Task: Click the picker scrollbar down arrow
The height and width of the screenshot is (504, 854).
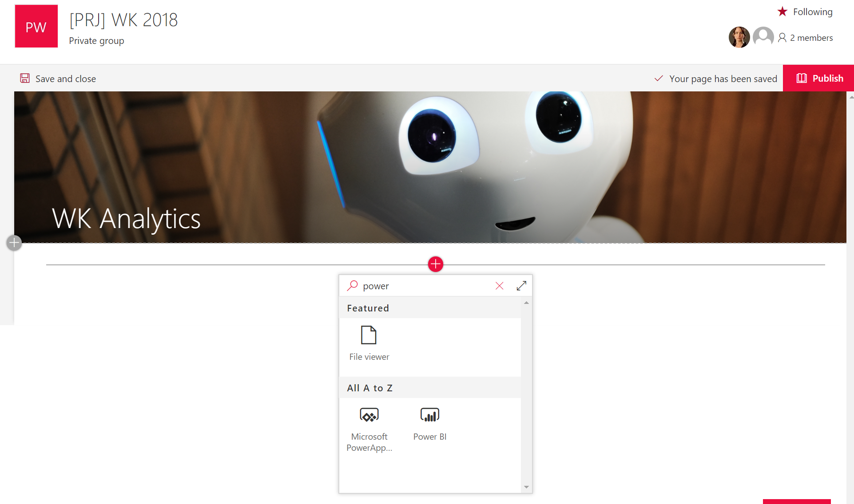Action: 526,487
